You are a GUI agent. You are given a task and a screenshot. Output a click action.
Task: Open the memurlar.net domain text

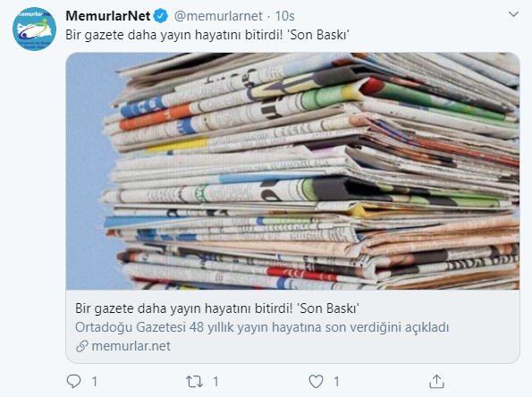coord(131,346)
